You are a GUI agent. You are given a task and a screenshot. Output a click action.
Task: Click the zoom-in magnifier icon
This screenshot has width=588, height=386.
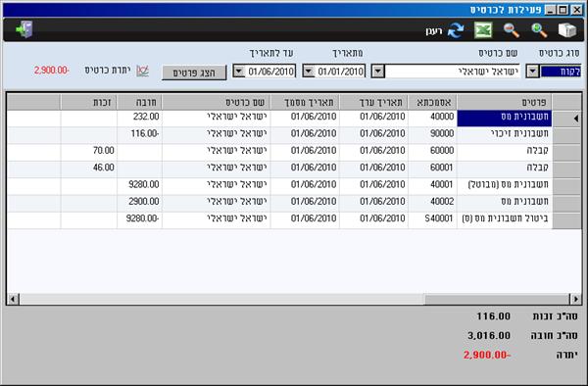click(539, 30)
